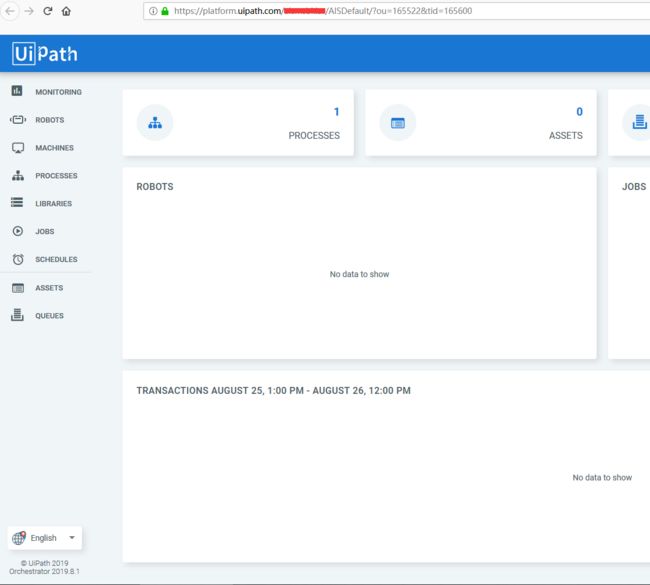This screenshot has height=585, width=650.
Task: Click the browser address bar URL
Action: 323,11
